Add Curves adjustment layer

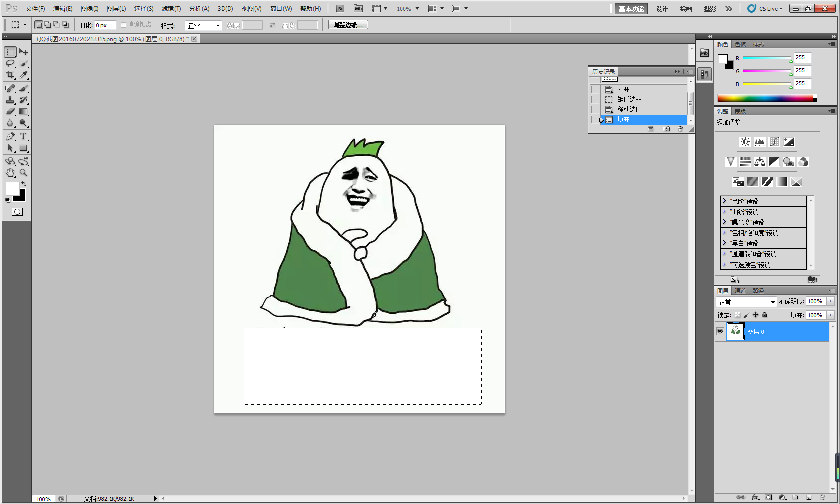tap(774, 142)
